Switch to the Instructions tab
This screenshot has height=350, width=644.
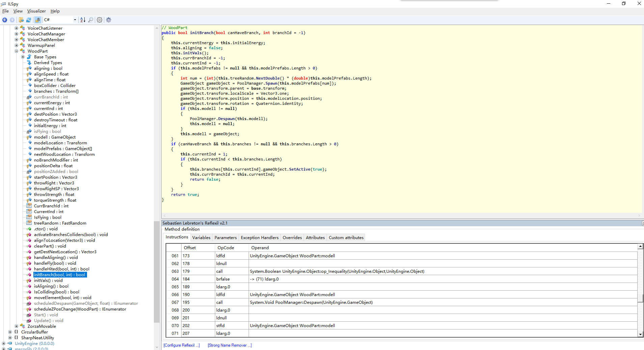(x=177, y=237)
